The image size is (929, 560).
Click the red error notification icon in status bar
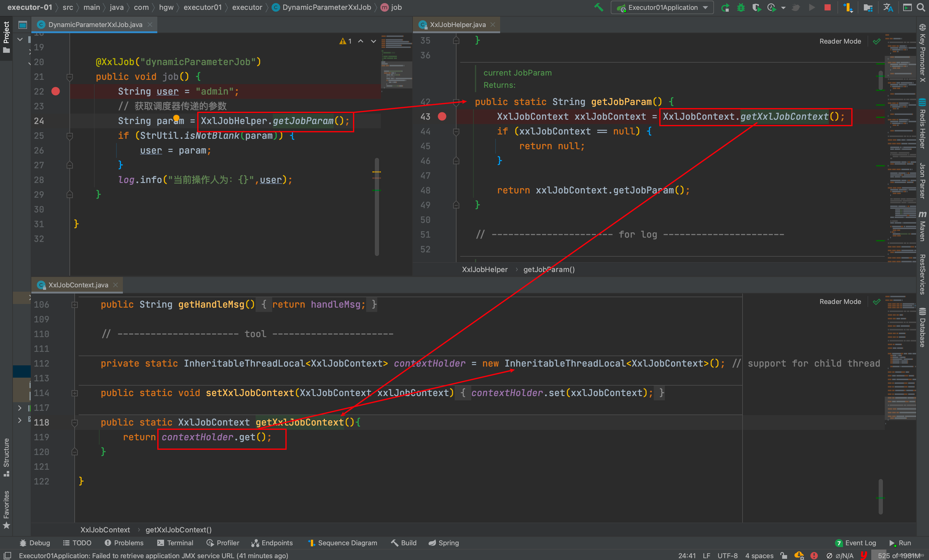(814, 555)
